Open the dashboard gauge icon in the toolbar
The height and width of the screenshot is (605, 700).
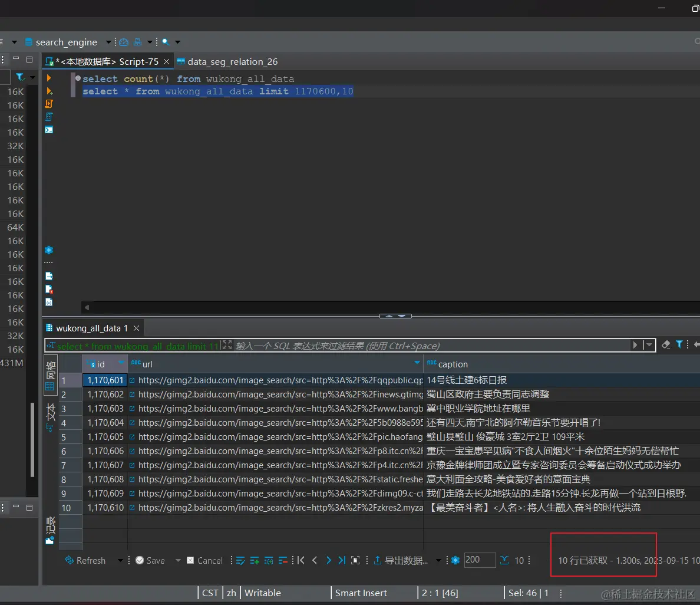pyautogui.click(x=124, y=42)
